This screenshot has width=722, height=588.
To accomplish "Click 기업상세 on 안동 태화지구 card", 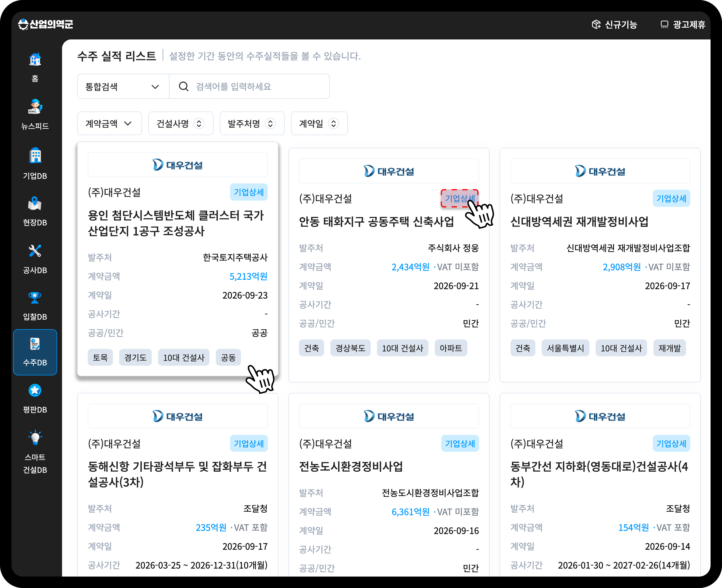I will tap(460, 198).
